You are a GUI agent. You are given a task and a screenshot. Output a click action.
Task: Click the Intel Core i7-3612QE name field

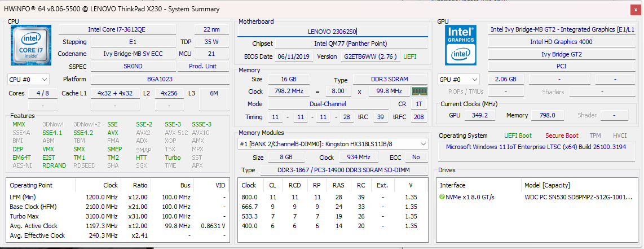click(117, 29)
